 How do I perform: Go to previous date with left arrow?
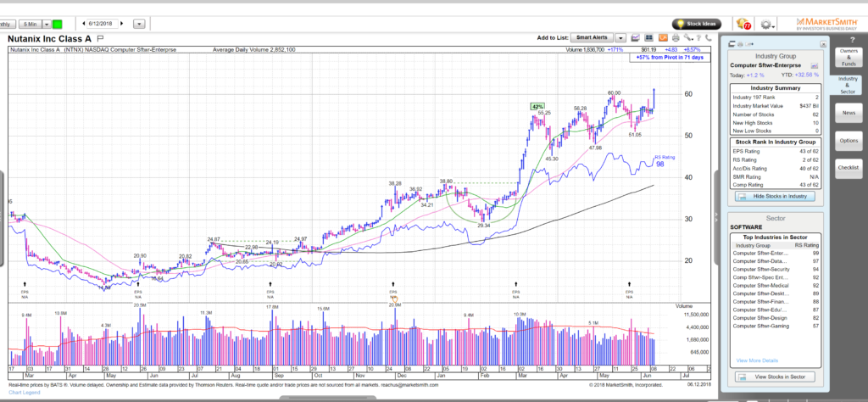click(x=84, y=24)
